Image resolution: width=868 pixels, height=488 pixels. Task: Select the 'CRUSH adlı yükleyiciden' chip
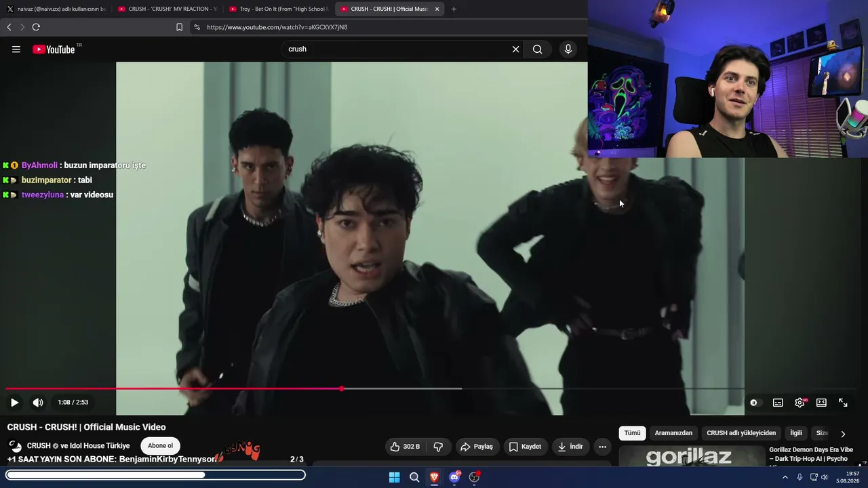(x=741, y=433)
